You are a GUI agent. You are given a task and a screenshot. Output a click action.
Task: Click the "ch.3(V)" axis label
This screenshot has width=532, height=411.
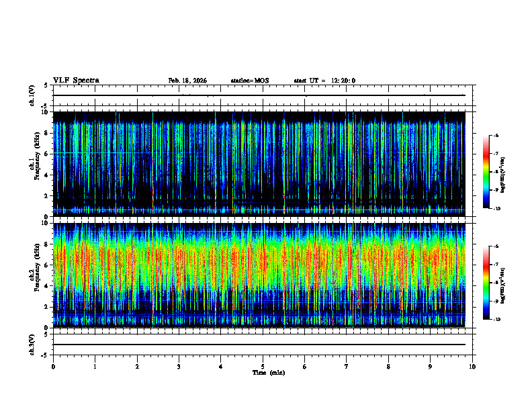[x=32, y=345]
